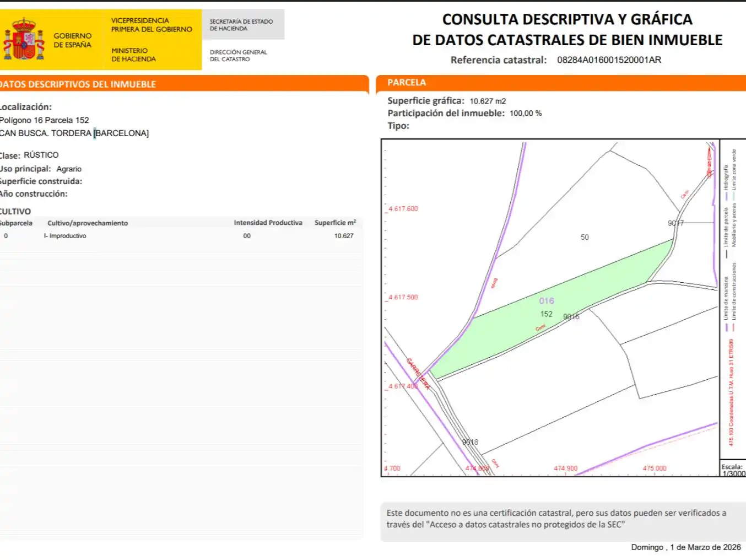Click the disclaimer text 'Este documento no es una certificación catastral'
The image size is (746, 560).
480,513
